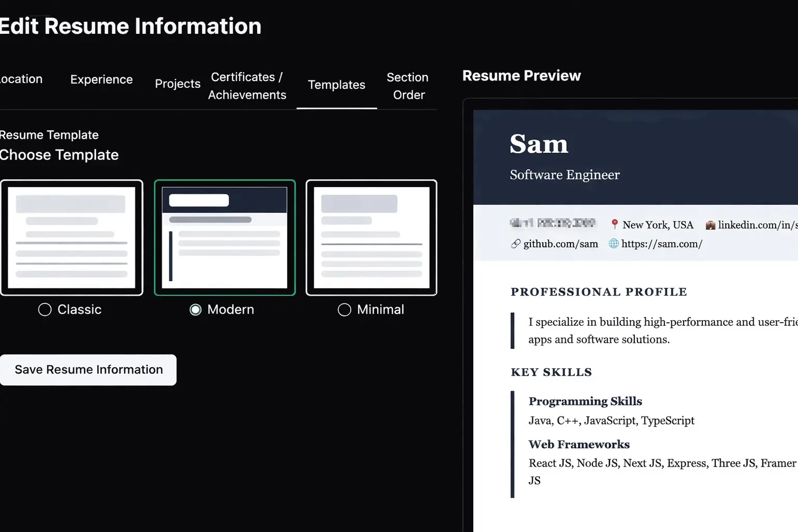Switch to the Certificates / Achievements tab
The width and height of the screenshot is (798, 532).
click(x=247, y=86)
